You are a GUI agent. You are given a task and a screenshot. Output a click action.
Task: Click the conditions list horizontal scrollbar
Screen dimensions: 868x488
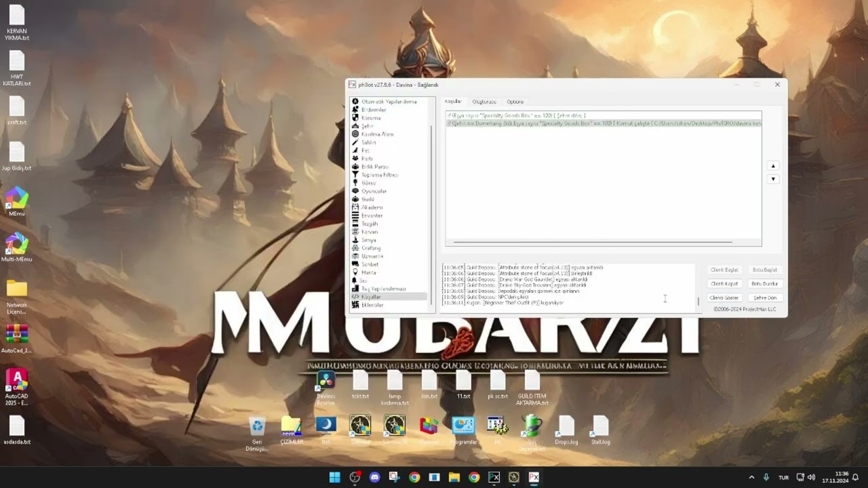[593, 242]
